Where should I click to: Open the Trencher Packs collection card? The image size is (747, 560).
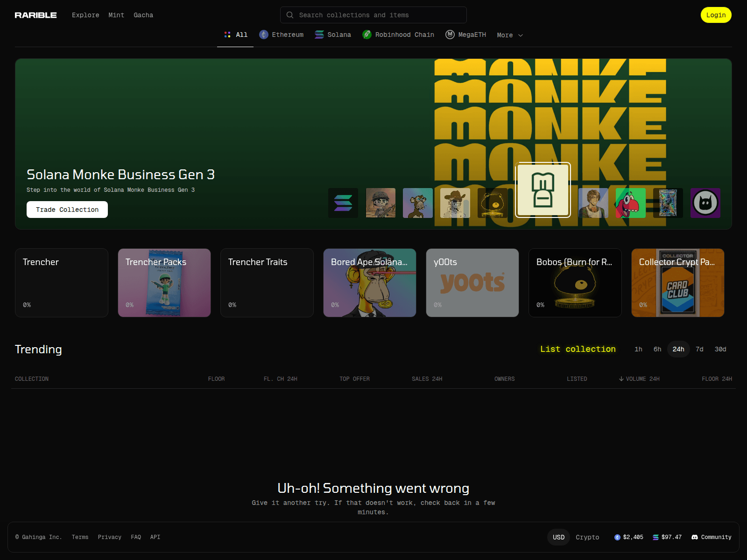(164, 283)
